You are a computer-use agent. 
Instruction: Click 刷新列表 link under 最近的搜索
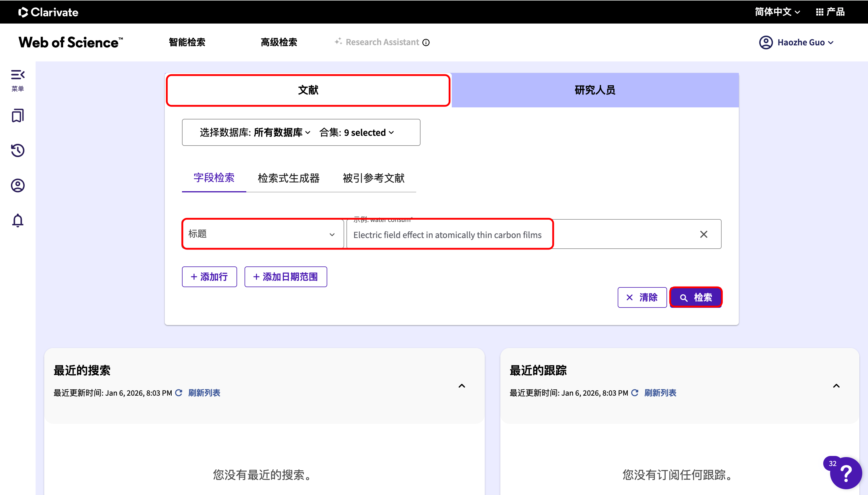point(204,393)
